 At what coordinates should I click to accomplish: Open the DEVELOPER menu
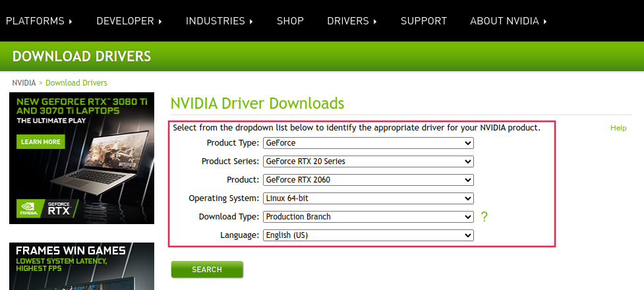(129, 21)
